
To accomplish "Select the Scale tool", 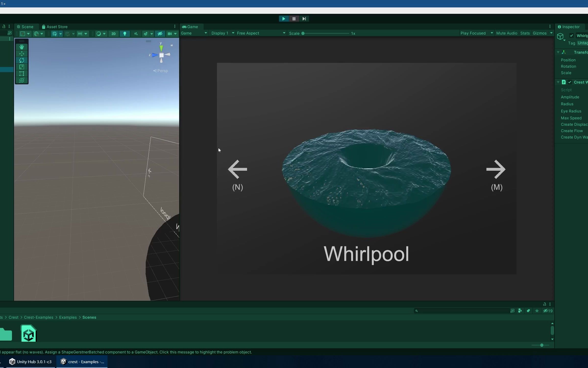I will coord(22,67).
